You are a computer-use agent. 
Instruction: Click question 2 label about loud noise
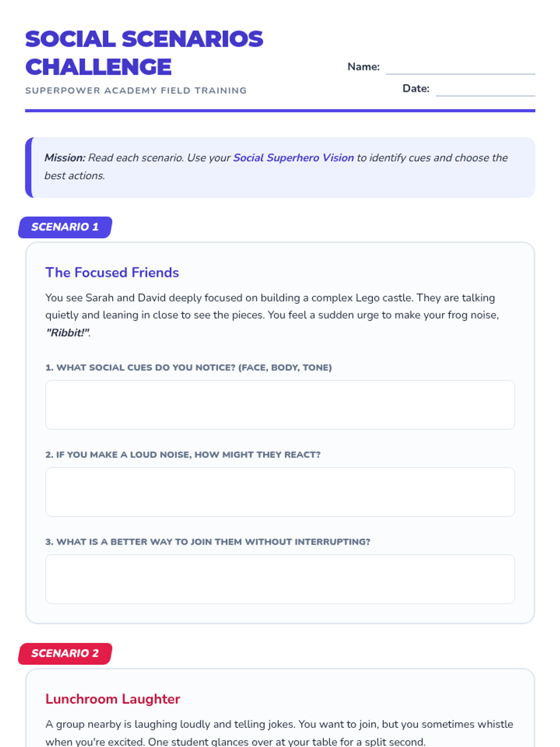183,455
